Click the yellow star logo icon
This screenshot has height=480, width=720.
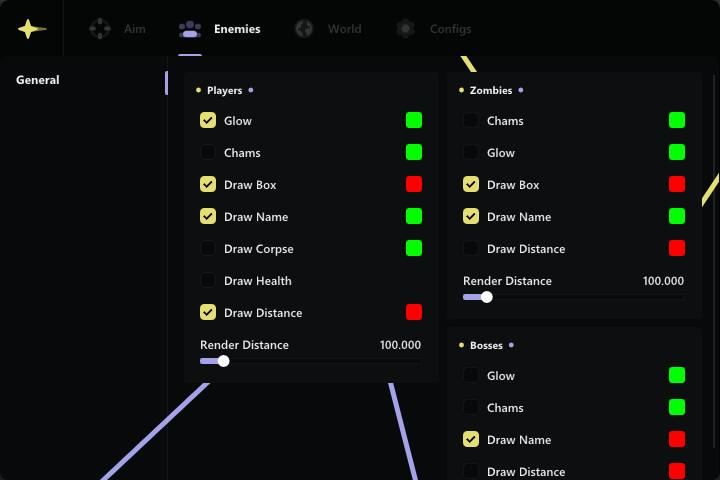32,29
